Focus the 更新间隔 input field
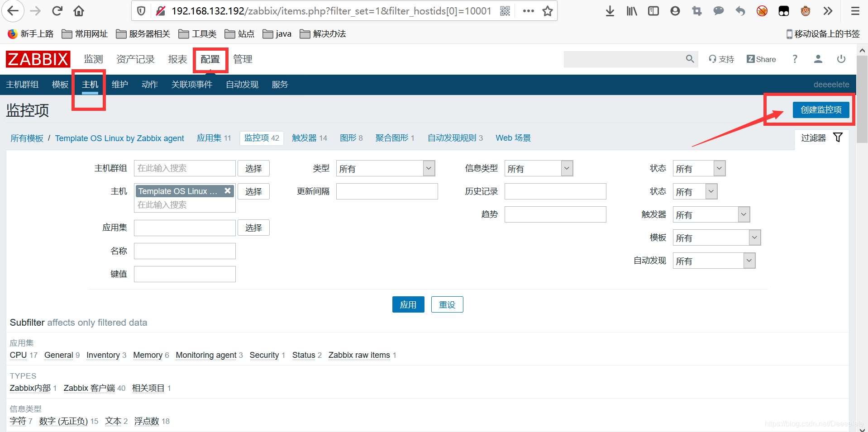The width and height of the screenshot is (868, 432). [x=387, y=191]
